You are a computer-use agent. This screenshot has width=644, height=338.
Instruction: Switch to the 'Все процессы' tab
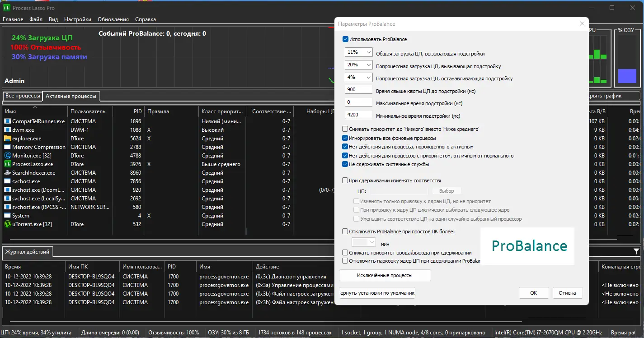tap(22, 96)
